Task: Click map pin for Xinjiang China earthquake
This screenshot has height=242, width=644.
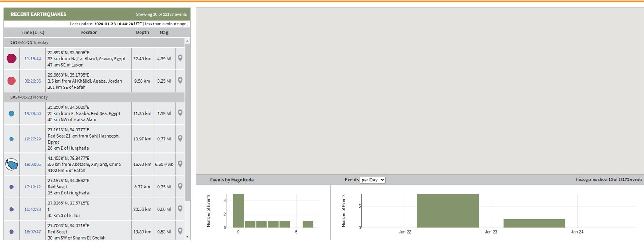Action: (180, 164)
